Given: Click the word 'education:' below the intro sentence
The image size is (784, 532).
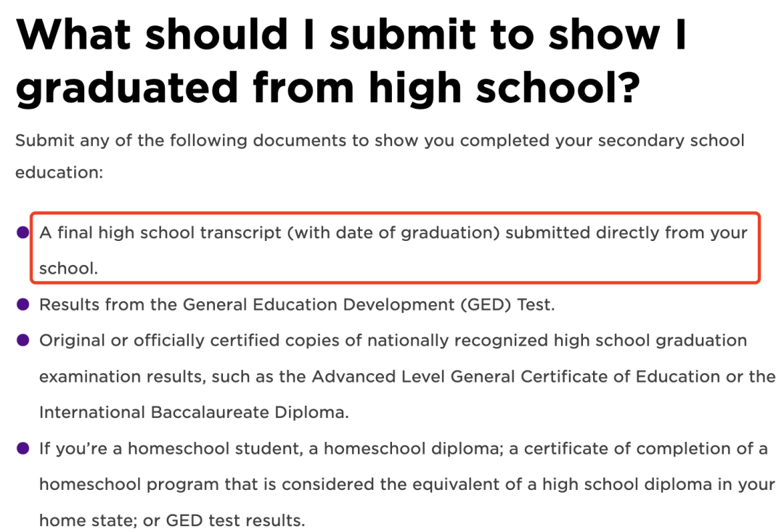Looking at the screenshot, I should [x=59, y=173].
